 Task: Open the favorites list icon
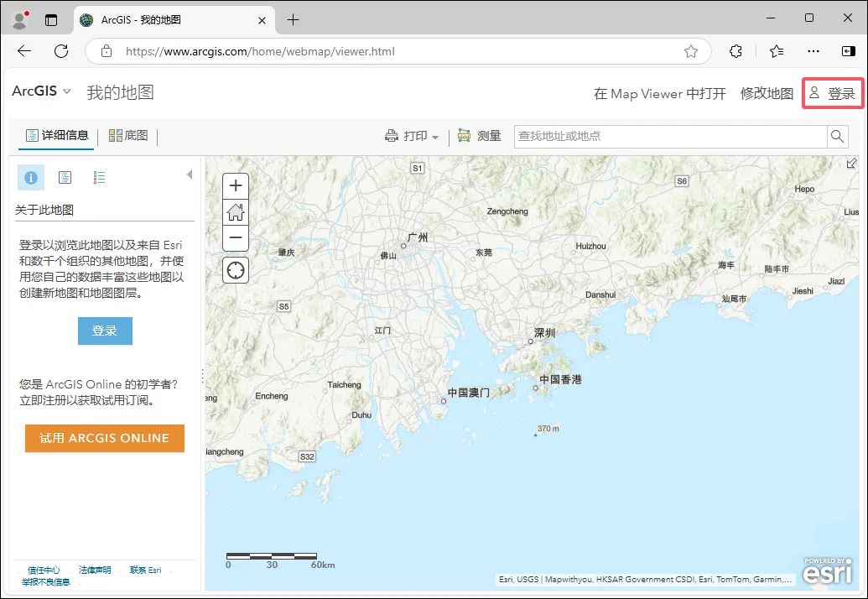776,51
